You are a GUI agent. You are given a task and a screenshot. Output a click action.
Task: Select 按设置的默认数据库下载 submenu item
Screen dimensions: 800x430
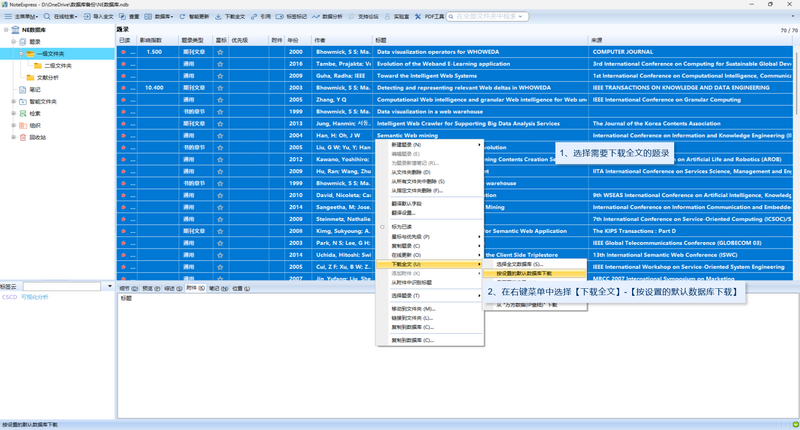534,273
